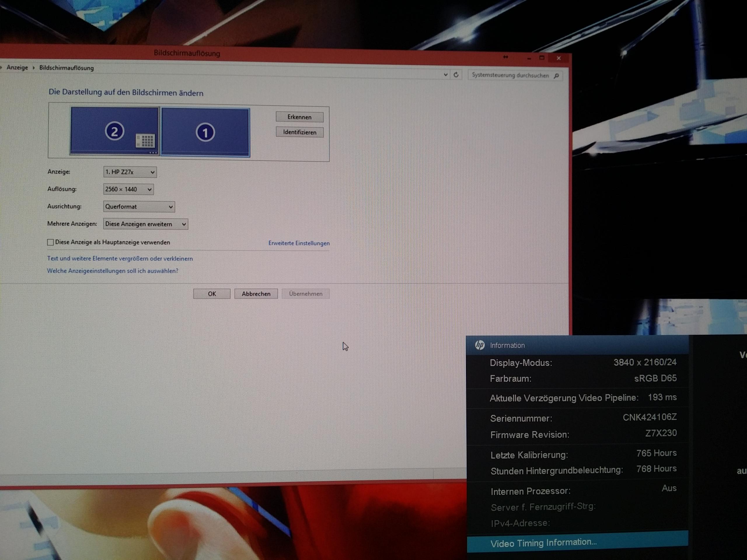Select the monitor 1 display thumbnail

click(x=205, y=132)
